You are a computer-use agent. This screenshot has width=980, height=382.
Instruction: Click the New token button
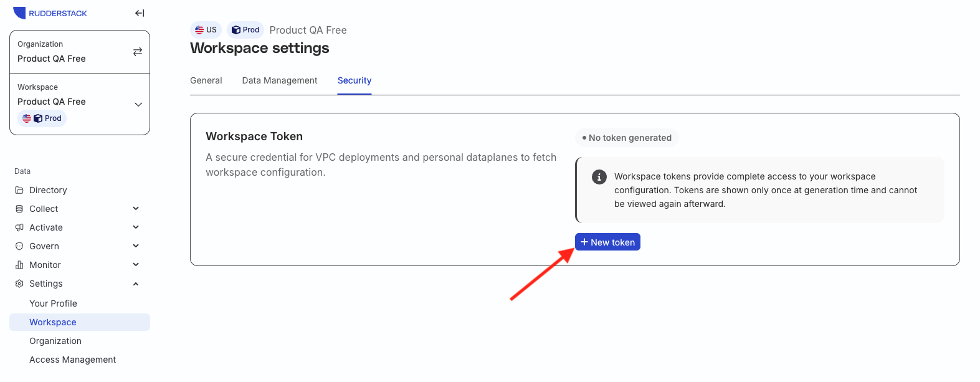pyautogui.click(x=607, y=242)
